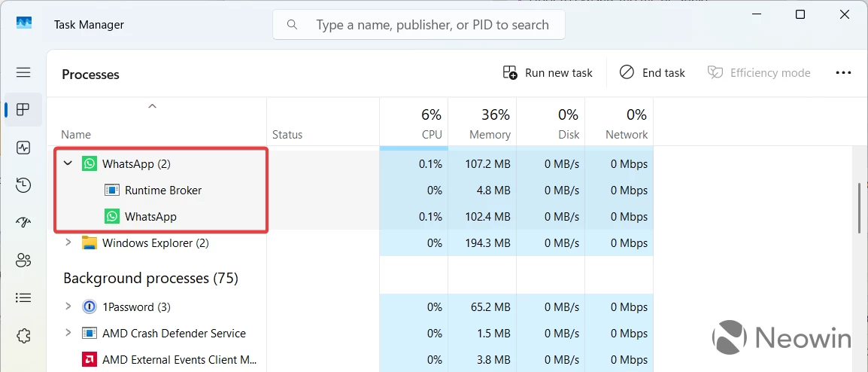Click the 65.2 MB memory value
The height and width of the screenshot is (372, 868).
click(491, 307)
